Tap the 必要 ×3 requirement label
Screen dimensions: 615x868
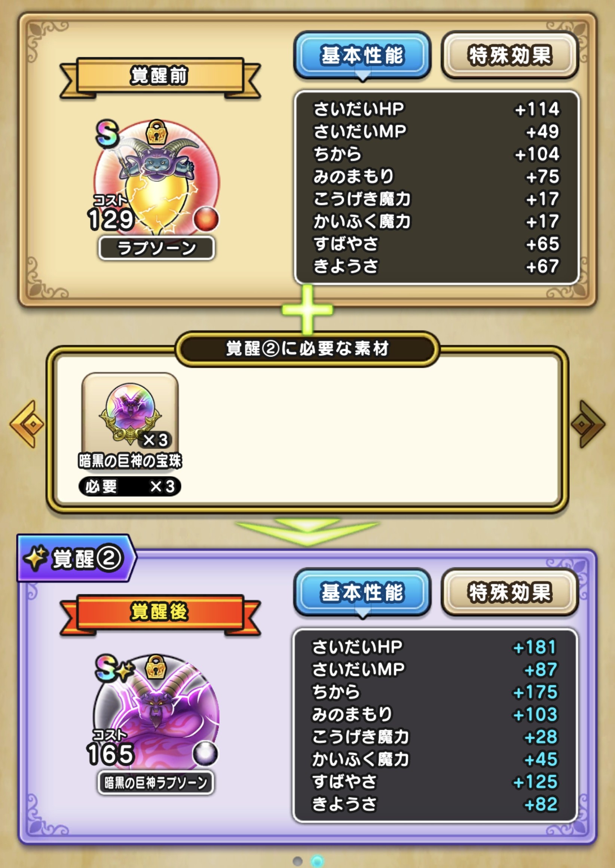click(129, 486)
